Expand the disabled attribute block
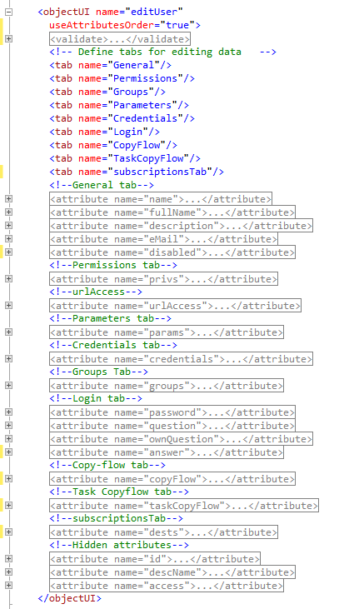This screenshot has height=609, width=364. (x=8, y=252)
